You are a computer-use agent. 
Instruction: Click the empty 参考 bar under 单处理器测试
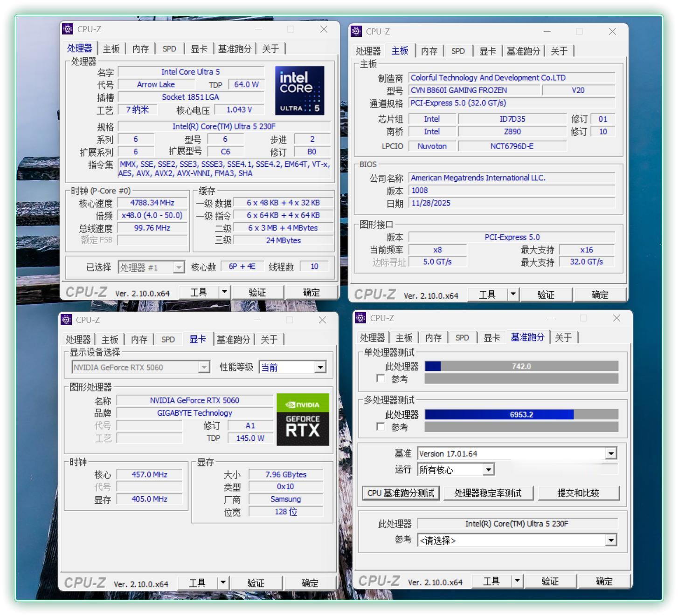coord(521,379)
